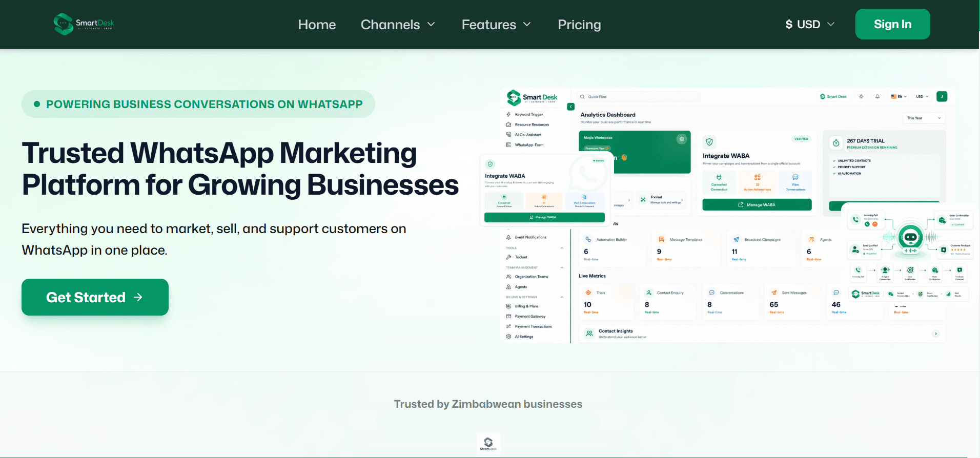This screenshot has height=458, width=980.
Task: Click the Resource Resources icon in dashboard sidebar
Action: 508,124
